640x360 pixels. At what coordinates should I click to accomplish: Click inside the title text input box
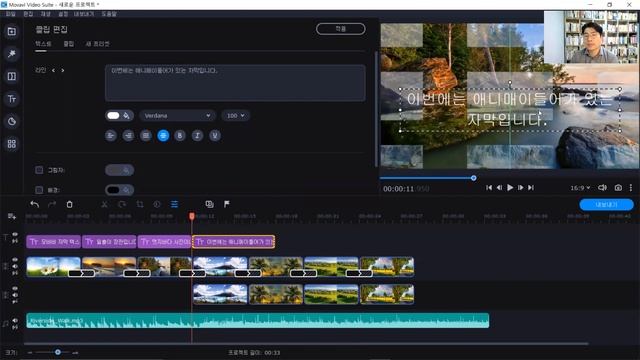(x=235, y=83)
